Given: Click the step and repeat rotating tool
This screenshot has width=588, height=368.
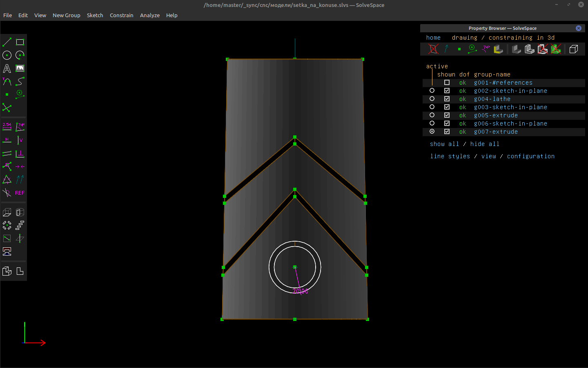Looking at the screenshot, I should [x=7, y=225].
